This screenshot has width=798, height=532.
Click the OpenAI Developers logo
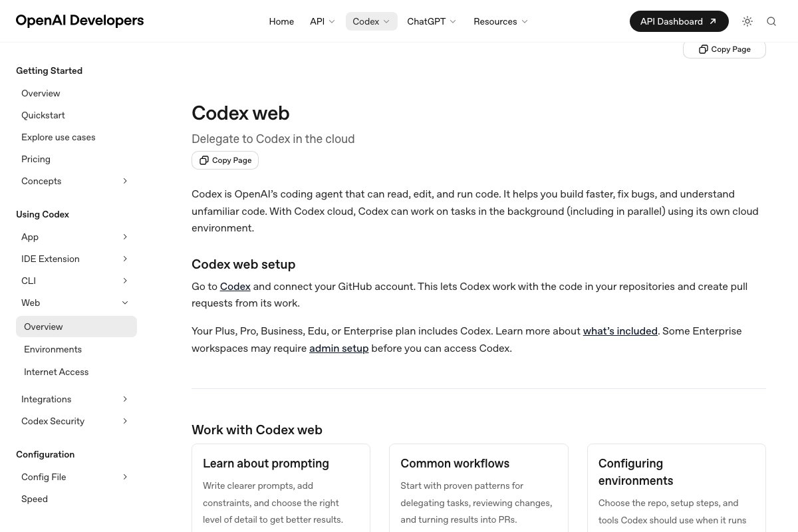80,21
